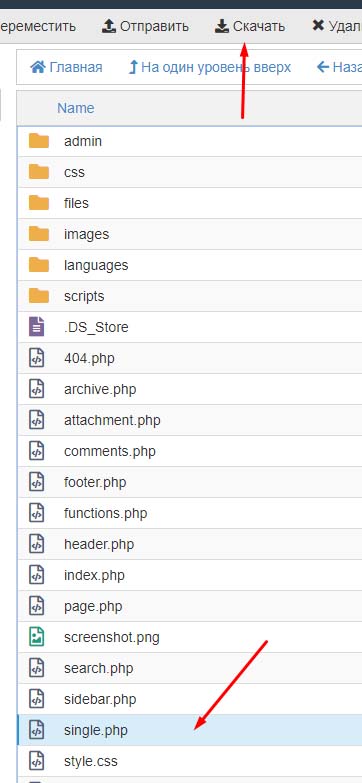Go up via На один уровень вверх
This screenshot has height=783, width=362.
pos(210,67)
